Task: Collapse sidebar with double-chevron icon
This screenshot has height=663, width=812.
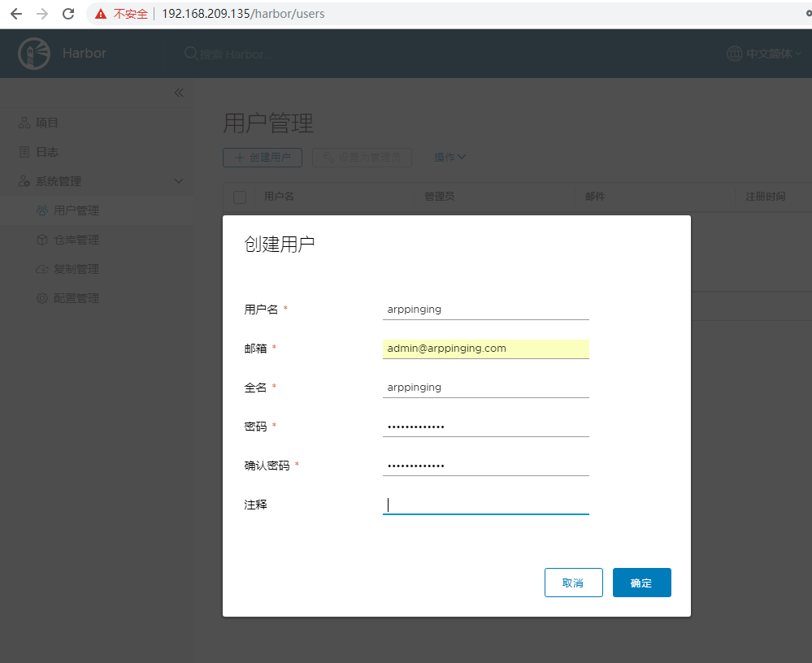Action: [179, 93]
